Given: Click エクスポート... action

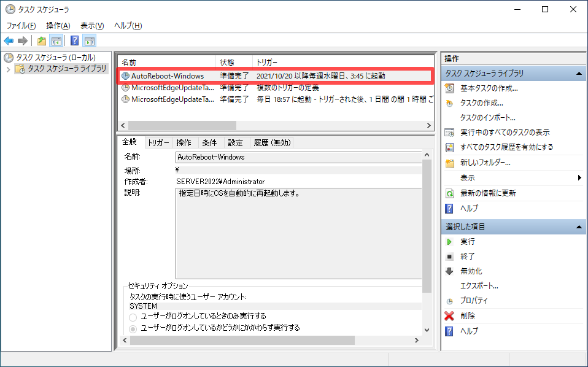Looking at the screenshot, I should (479, 286).
